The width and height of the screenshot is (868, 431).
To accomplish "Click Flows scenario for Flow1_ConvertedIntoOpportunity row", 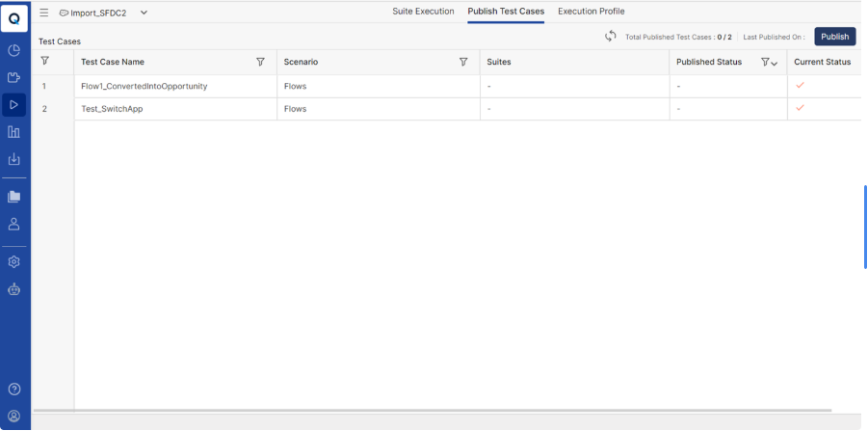I will 295,87.
